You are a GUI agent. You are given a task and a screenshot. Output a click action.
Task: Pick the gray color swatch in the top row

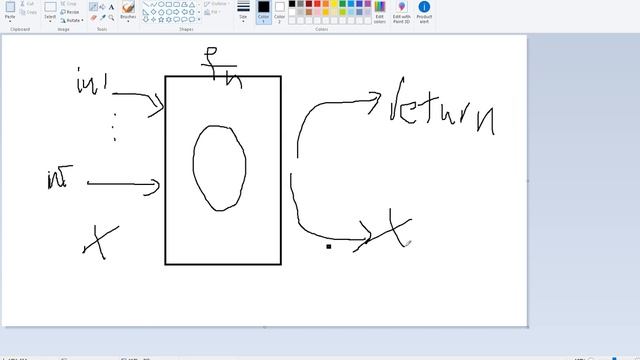pyautogui.click(x=300, y=4)
